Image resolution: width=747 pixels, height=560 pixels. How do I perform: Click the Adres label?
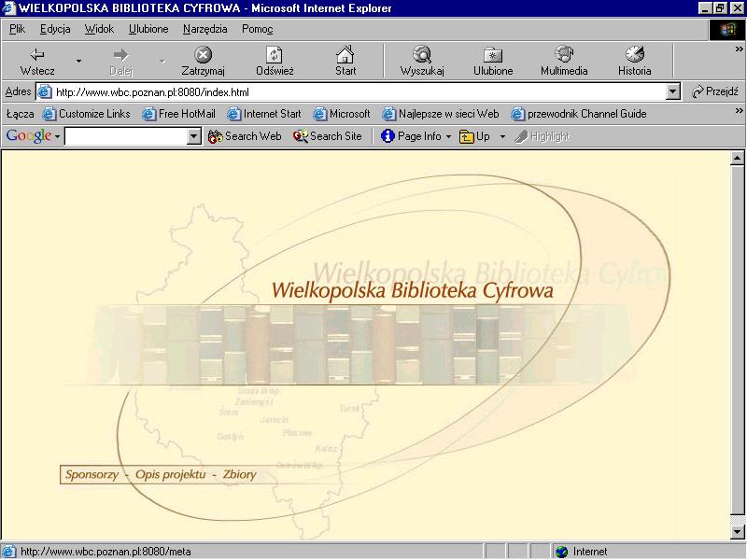click(18, 91)
